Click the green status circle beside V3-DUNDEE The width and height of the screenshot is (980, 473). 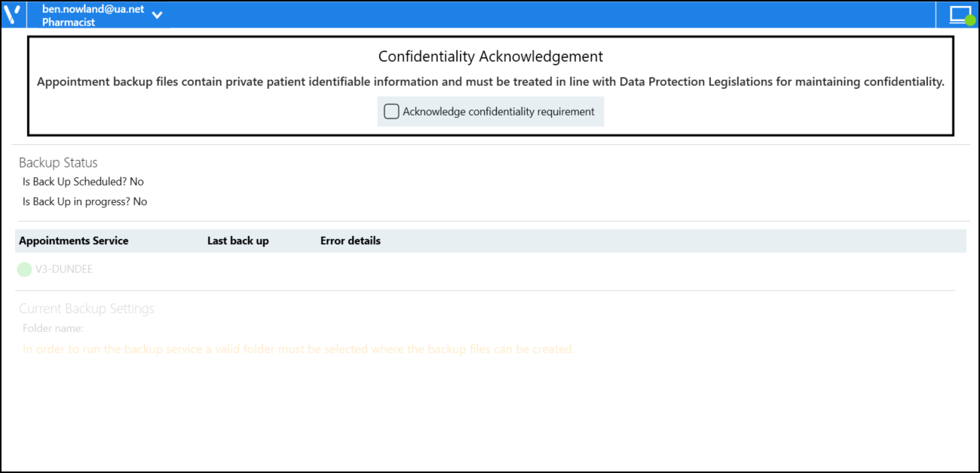tap(25, 269)
